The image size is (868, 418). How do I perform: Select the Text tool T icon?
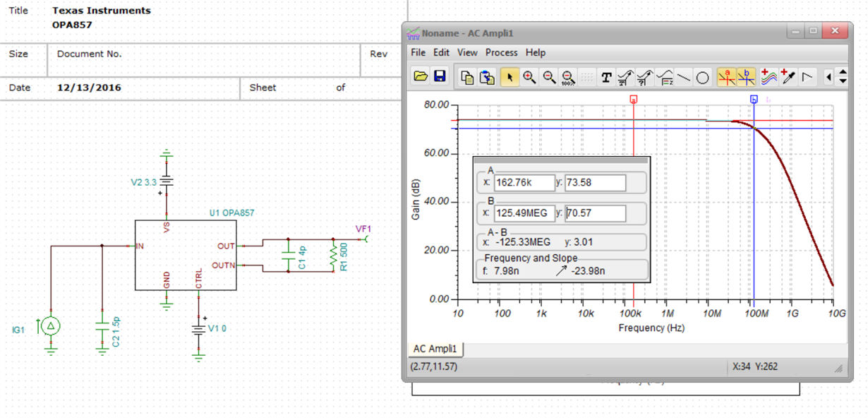[x=606, y=78]
